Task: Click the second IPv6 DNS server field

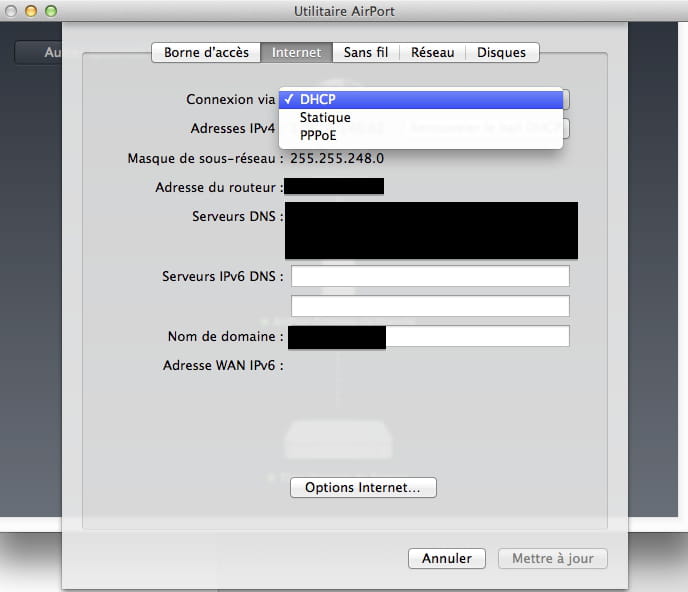Action: coord(430,306)
